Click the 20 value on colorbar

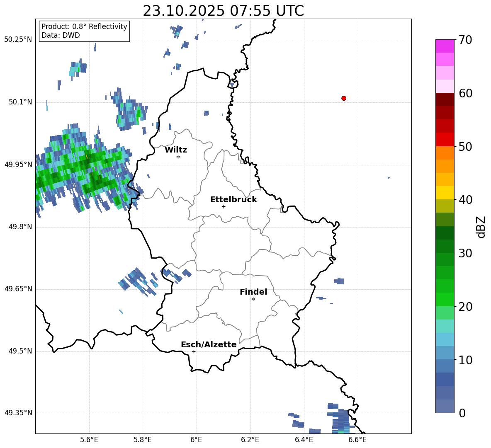[465, 306]
